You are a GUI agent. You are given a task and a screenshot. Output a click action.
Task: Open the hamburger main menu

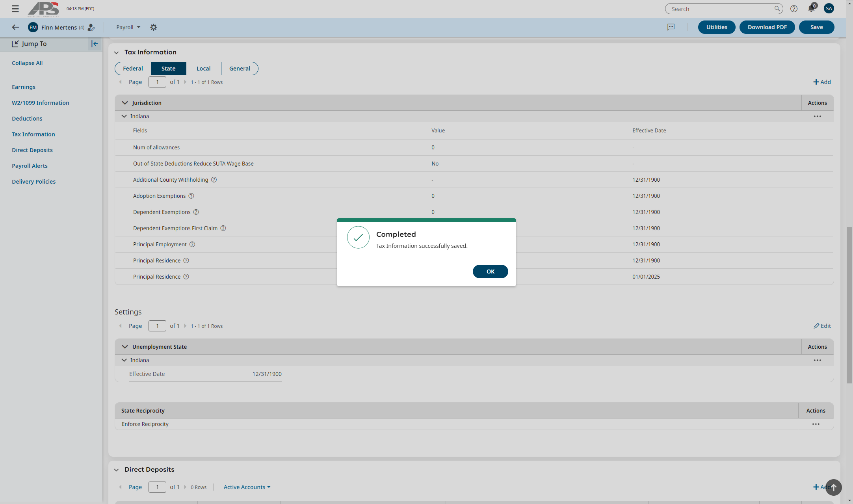pos(15,9)
